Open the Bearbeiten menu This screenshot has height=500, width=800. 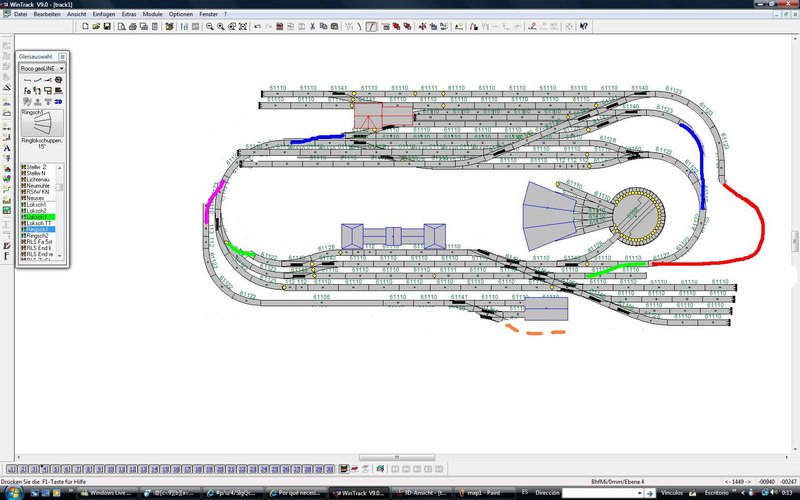click(47, 14)
